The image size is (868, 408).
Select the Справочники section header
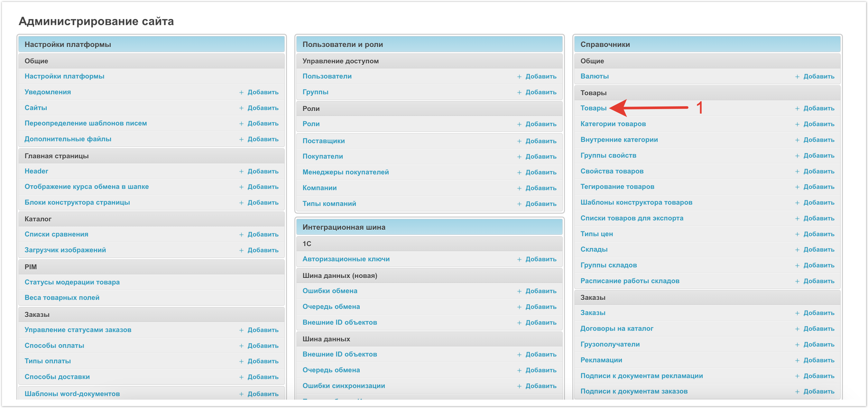pos(605,44)
